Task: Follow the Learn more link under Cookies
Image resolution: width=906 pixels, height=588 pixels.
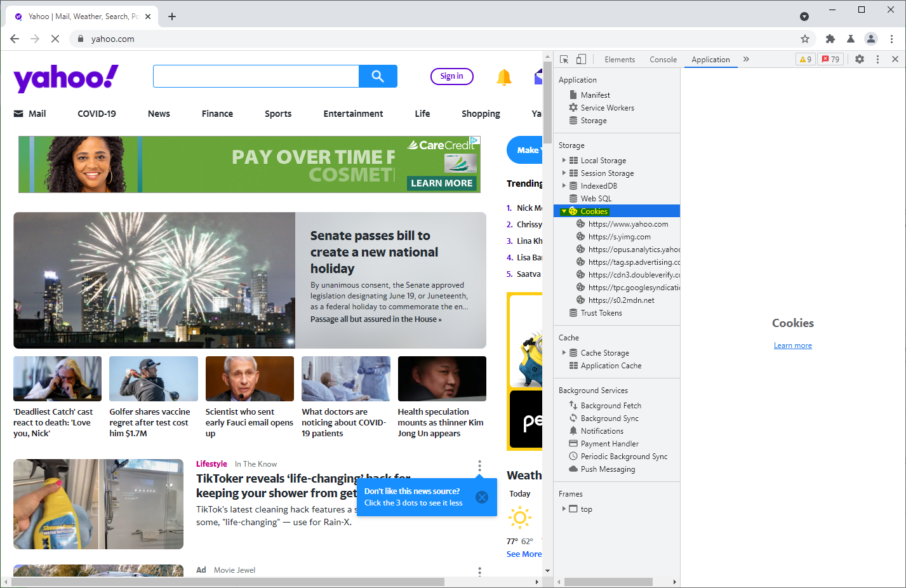Action: click(793, 345)
